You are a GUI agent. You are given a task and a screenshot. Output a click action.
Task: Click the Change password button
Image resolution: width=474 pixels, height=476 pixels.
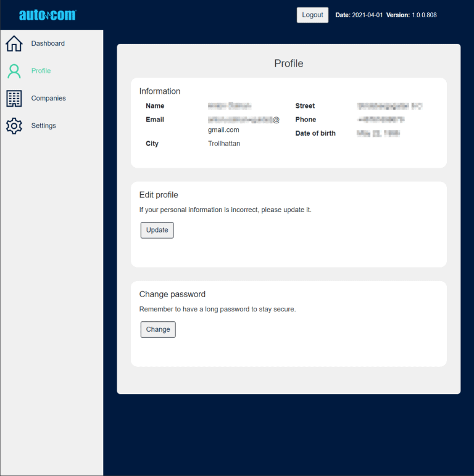pyautogui.click(x=158, y=329)
